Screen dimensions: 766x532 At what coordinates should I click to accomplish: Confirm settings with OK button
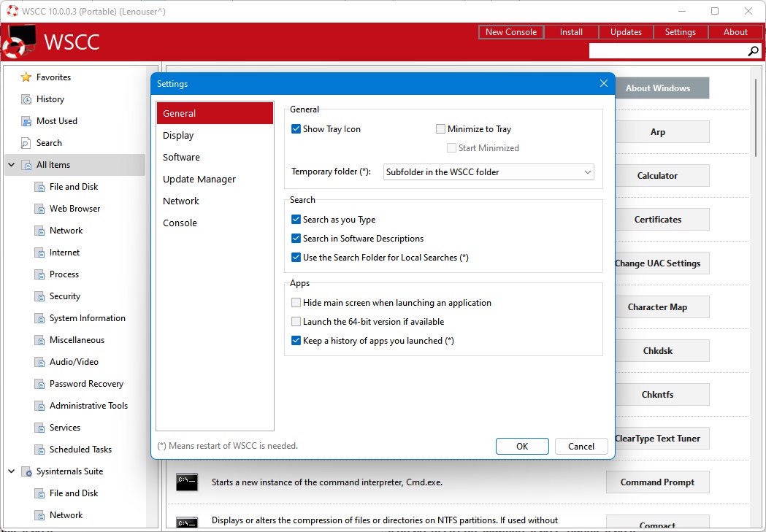[522, 446]
